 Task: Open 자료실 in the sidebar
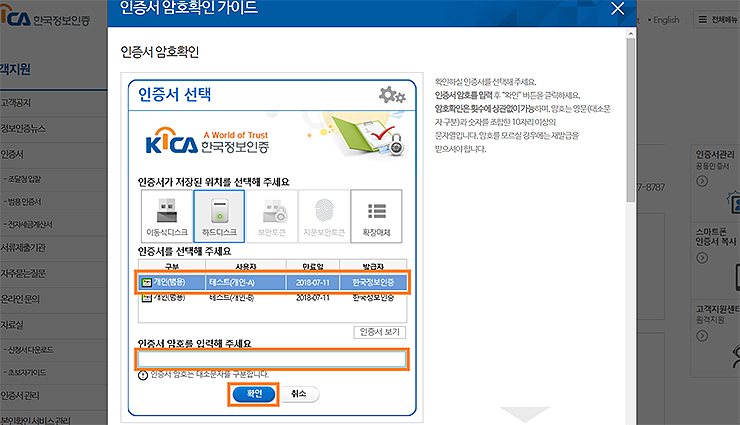pyautogui.click(x=12, y=325)
